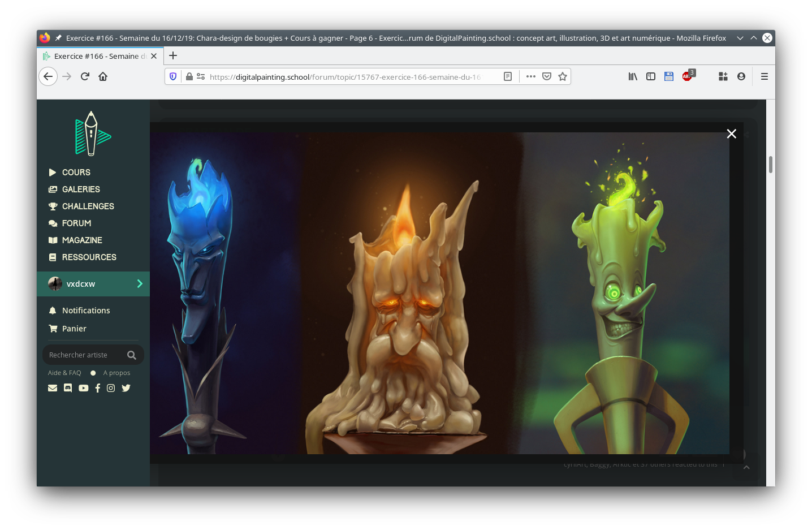The width and height of the screenshot is (812, 530).
Task: Expand the tab toolbar dropdown arrow
Action: click(740, 38)
